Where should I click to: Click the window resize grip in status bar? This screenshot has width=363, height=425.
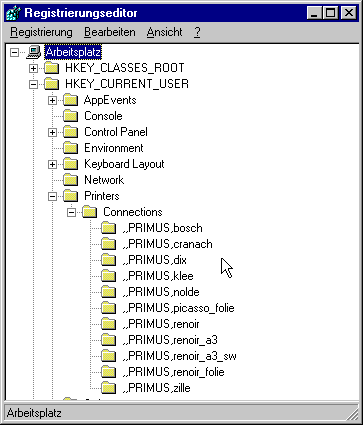coord(352,414)
